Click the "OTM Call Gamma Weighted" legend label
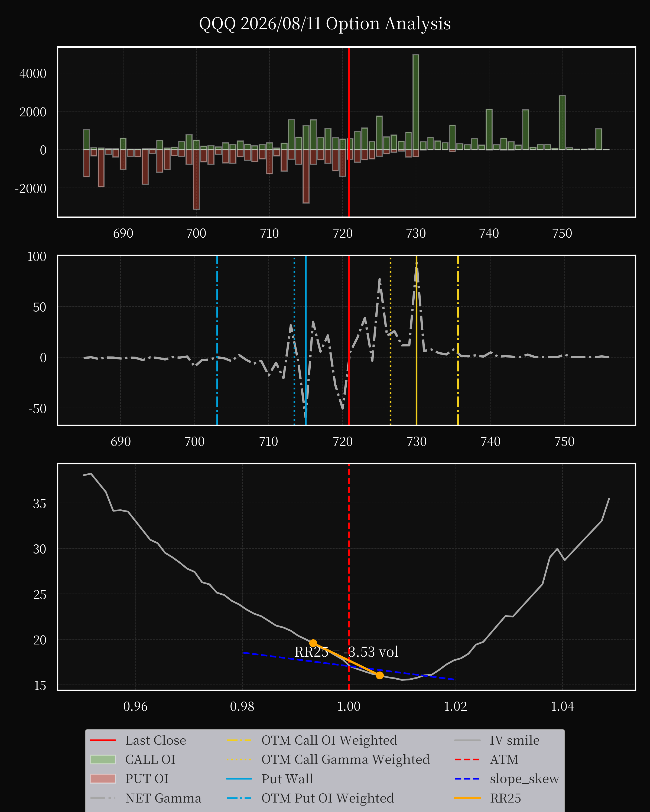The height and width of the screenshot is (812, 650). click(x=346, y=759)
